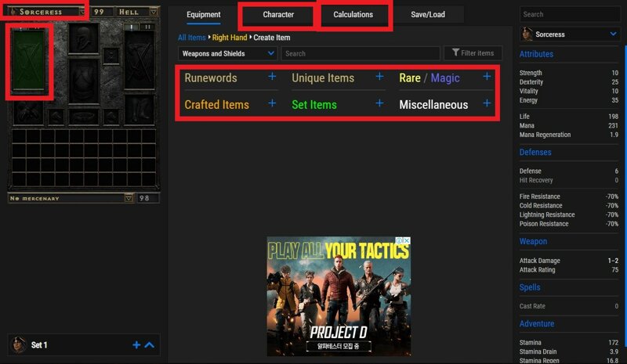Screen dimensions: 627x364
Task: Expand the Unique Items section
Action: (x=379, y=77)
